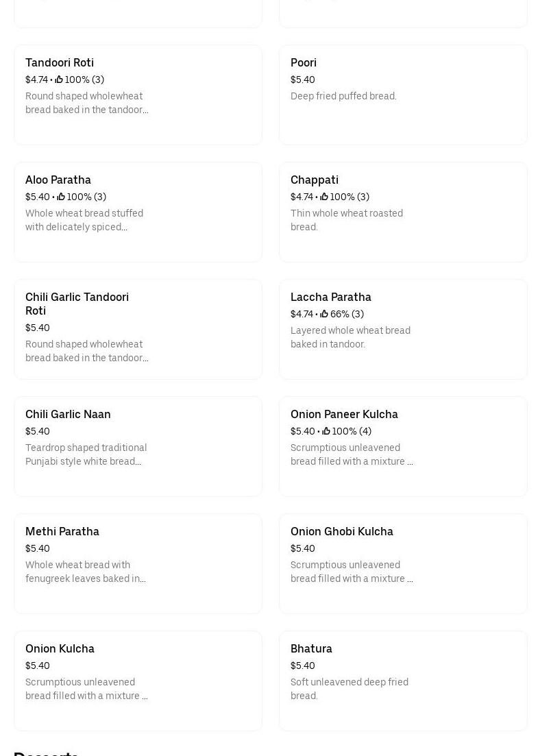
Task: Open the Onion Ghobi Kulcha title
Action: (342, 531)
